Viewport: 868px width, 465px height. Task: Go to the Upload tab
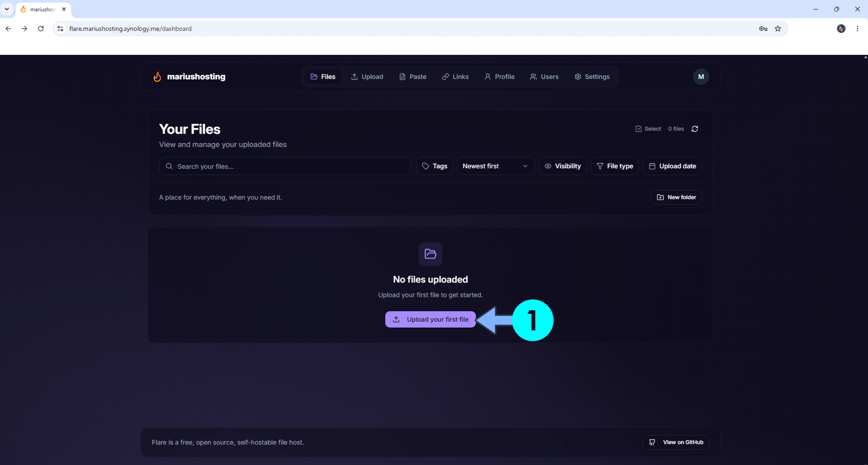[x=367, y=77]
